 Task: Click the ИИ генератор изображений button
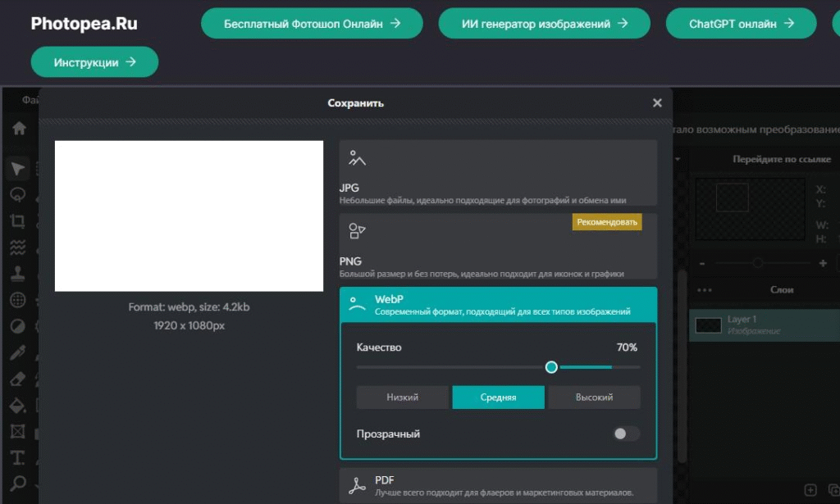(544, 24)
